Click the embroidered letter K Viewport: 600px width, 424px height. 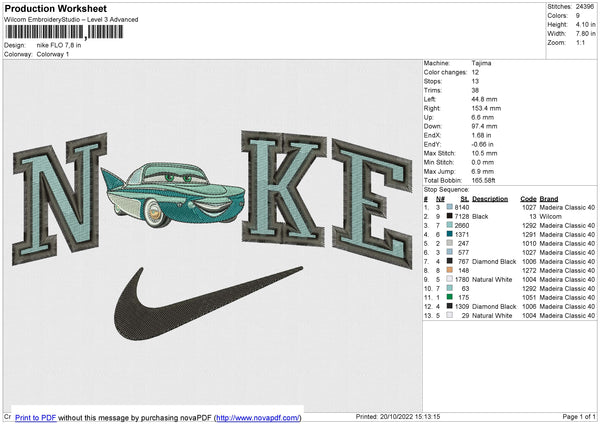[x=284, y=188]
